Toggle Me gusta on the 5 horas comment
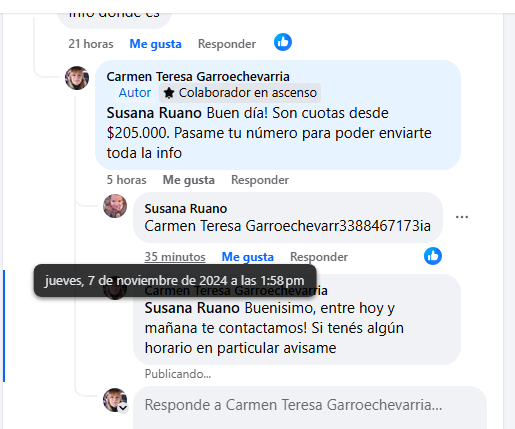The width and height of the screenshot is (515, 429). tap(189, 180)
